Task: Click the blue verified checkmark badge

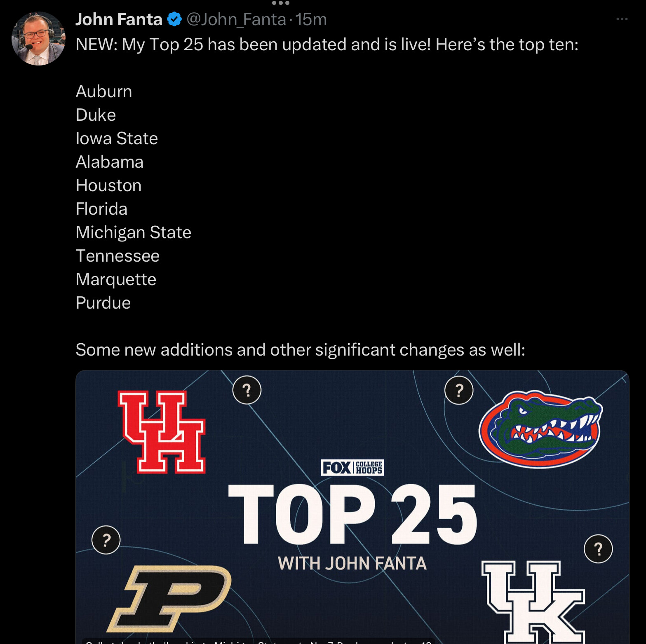Action: (174, 19)
